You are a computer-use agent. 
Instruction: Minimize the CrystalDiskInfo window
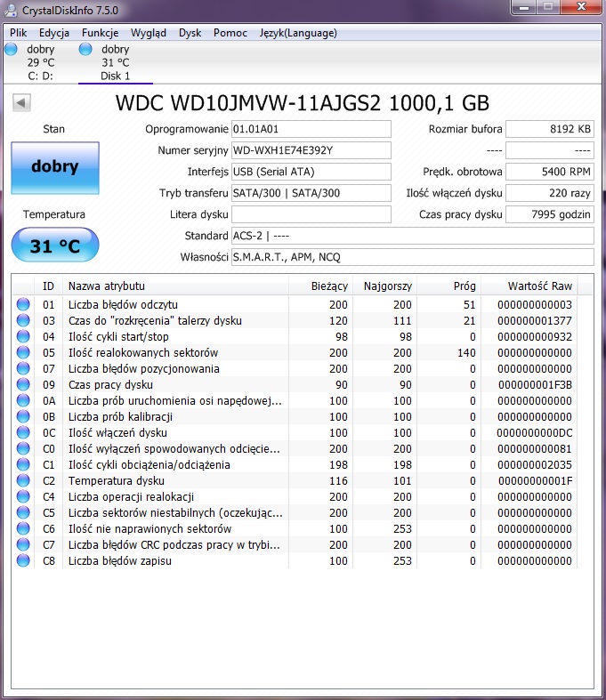tap(525, 7)
